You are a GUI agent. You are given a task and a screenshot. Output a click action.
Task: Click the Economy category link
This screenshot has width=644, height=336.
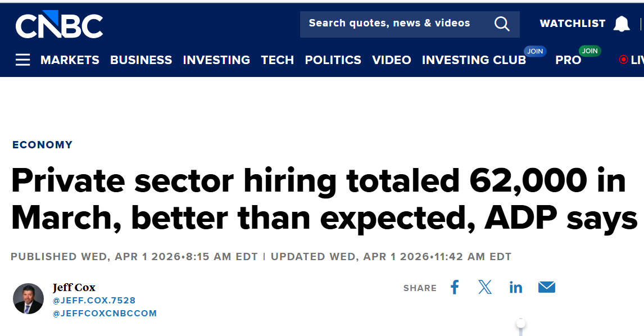[43, 144]
